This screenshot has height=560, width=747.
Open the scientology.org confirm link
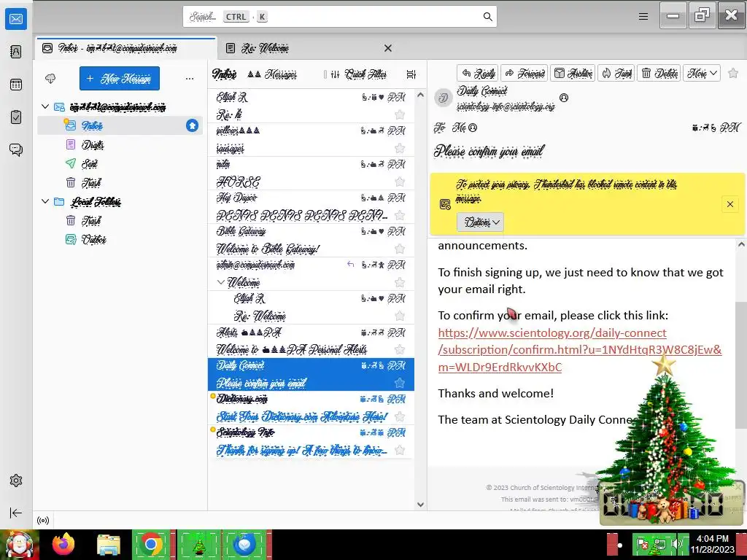(x=580, y=350)
